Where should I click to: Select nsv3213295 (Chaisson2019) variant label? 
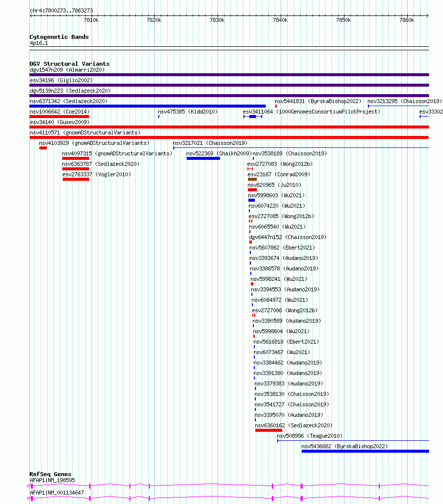[x=405, y=101]
